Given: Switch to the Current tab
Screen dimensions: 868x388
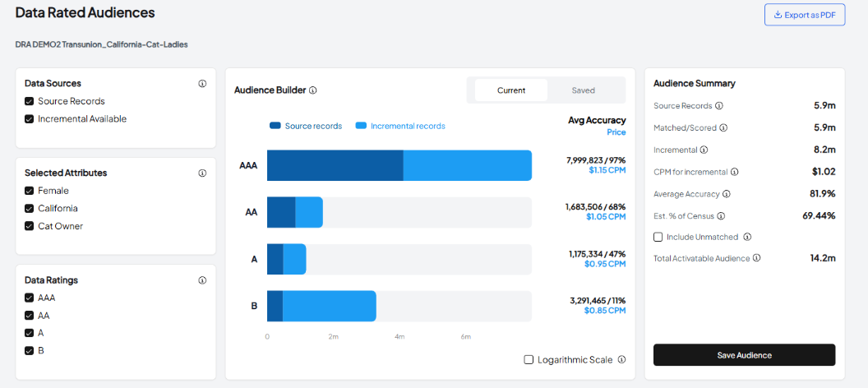Looking at the screenshot, I should point(511,90).
